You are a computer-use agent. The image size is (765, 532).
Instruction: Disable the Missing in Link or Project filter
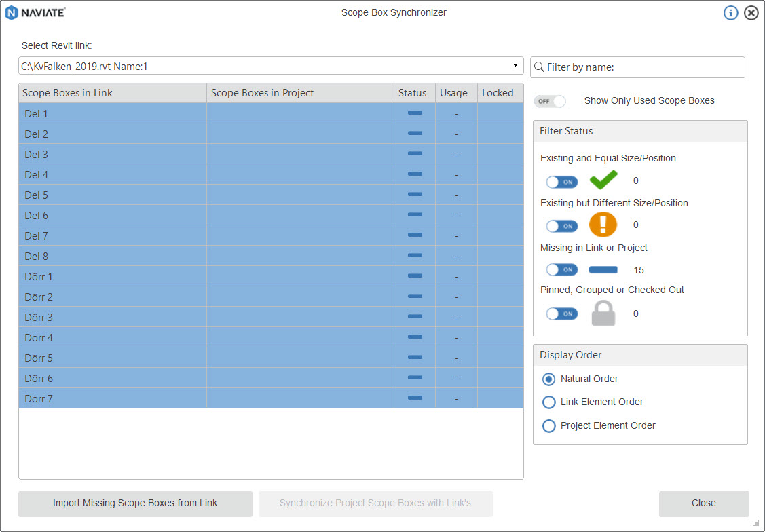[x=562, y=270]
